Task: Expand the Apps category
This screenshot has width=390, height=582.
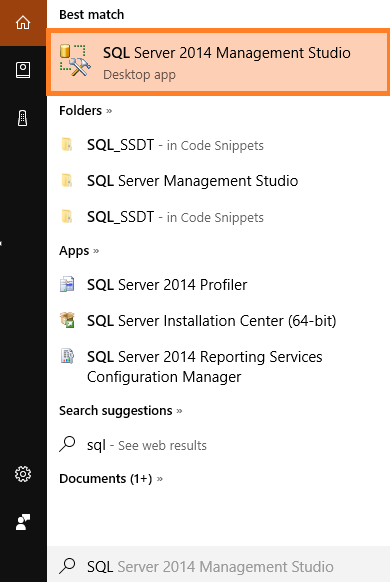Action: point(79,251)
